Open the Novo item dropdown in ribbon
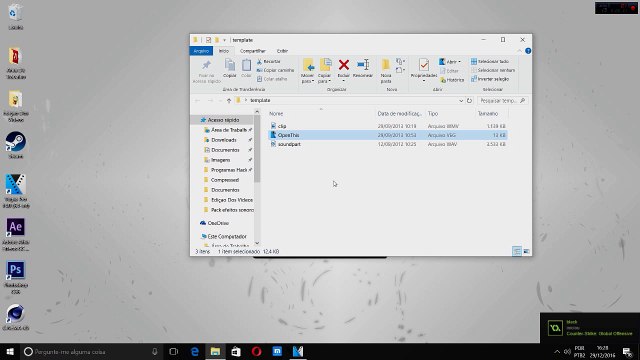 [400, 62]
